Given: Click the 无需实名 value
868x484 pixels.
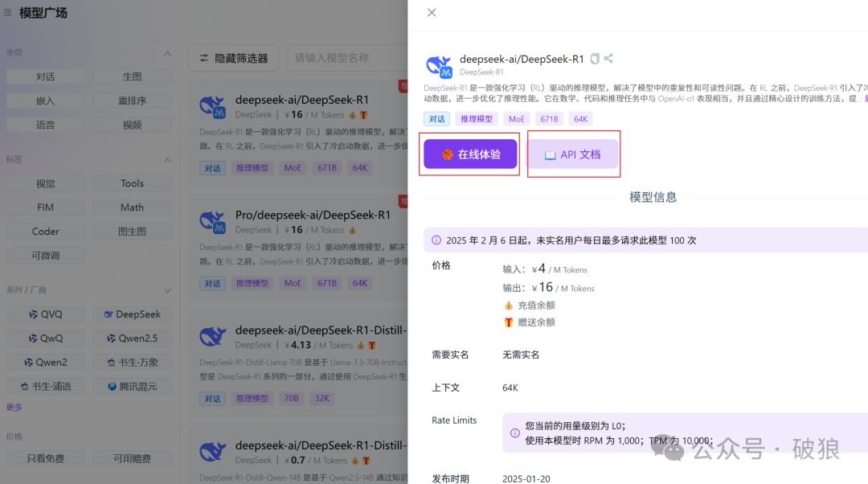Looking at the screenshot, I should pyautogui.click(x=521, y=355).
